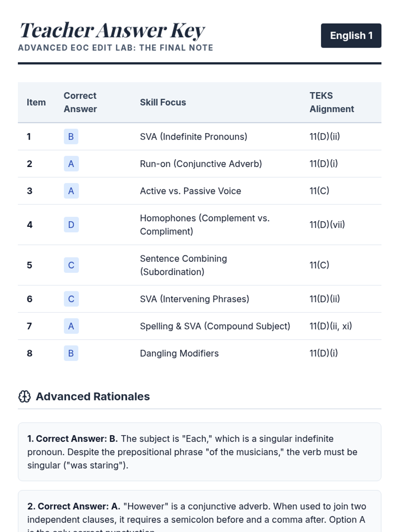Click the English 1 badge
This screenshot has width=399, height=532.
[351, 36]
